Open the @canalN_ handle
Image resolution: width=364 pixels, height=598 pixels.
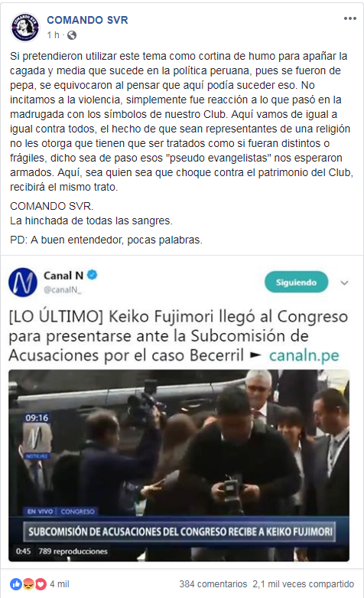coord(63,290)
